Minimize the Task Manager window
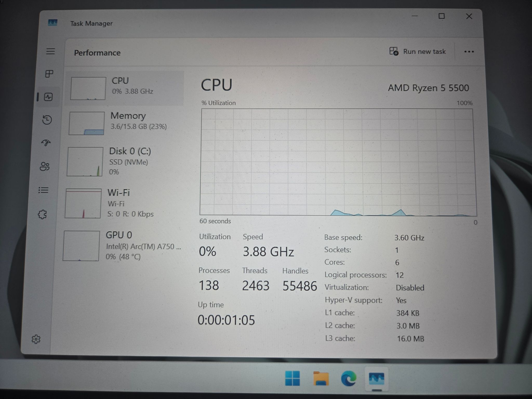The image size is (532, 399). tap(415, 16)
